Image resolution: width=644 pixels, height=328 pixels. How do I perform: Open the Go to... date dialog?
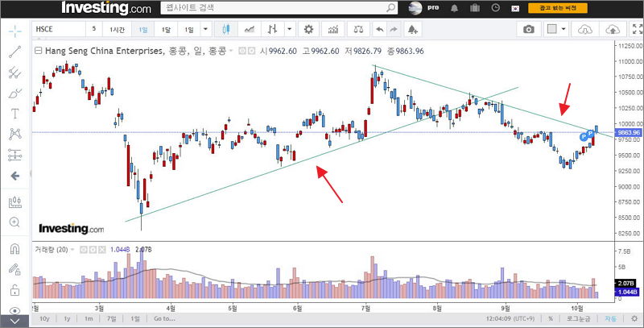point(164,318)
